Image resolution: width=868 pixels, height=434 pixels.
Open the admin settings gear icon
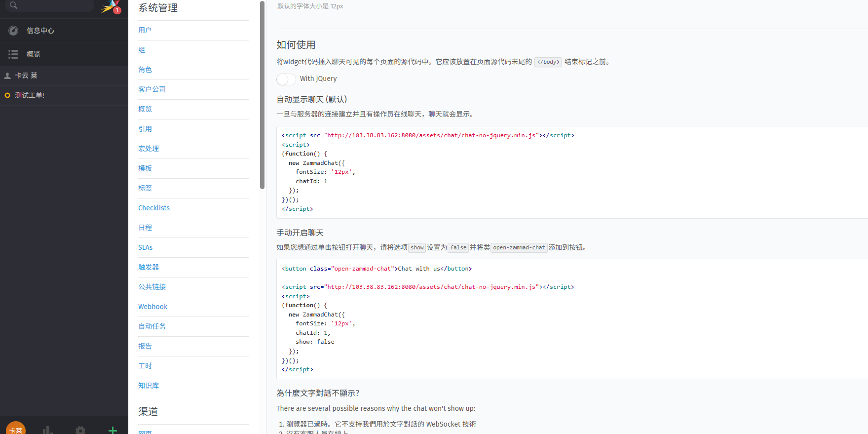[x=80, y=430]
